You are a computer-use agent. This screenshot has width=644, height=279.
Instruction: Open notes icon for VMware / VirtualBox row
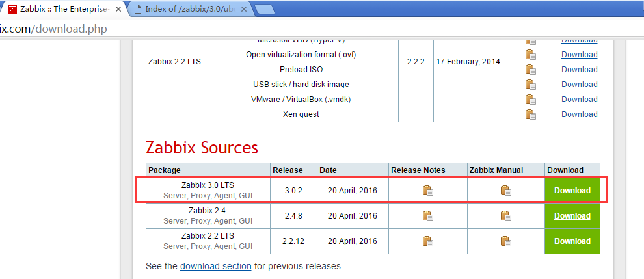(530, 100)
